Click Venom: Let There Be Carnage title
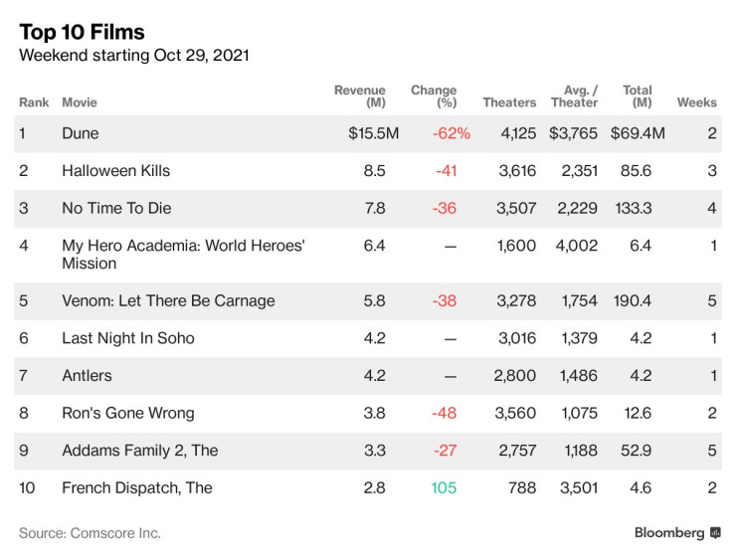Viewport: 736px width, 560px height. click(x=168, y=301)
